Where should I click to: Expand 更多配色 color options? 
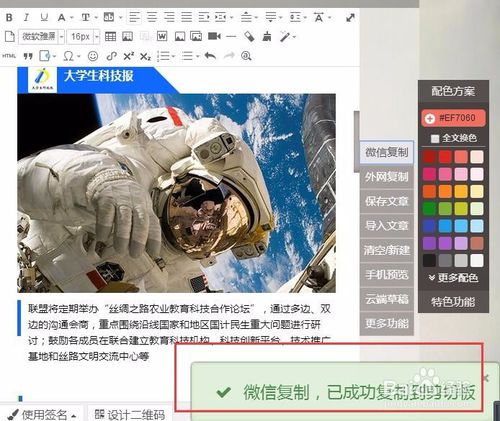click(x=454, y=278)
